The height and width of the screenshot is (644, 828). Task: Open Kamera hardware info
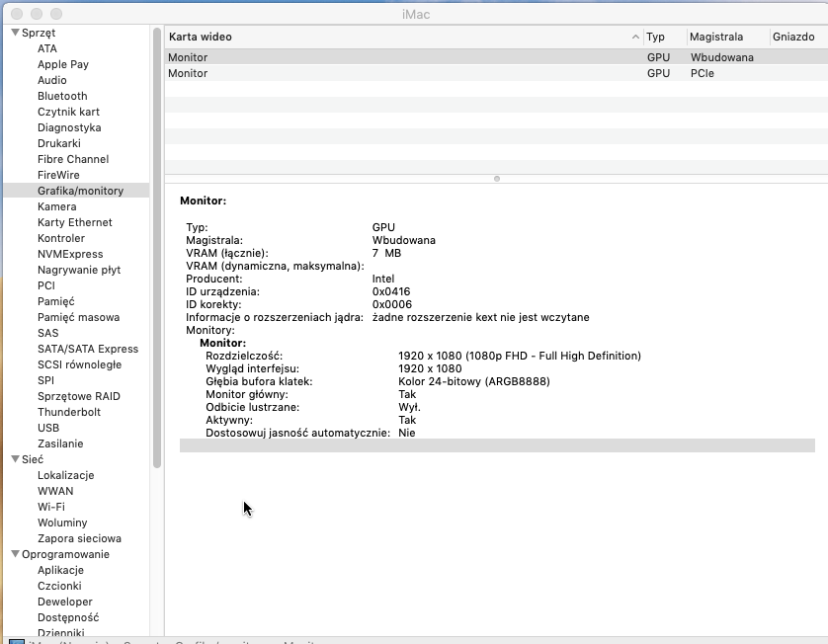[57, 206]
